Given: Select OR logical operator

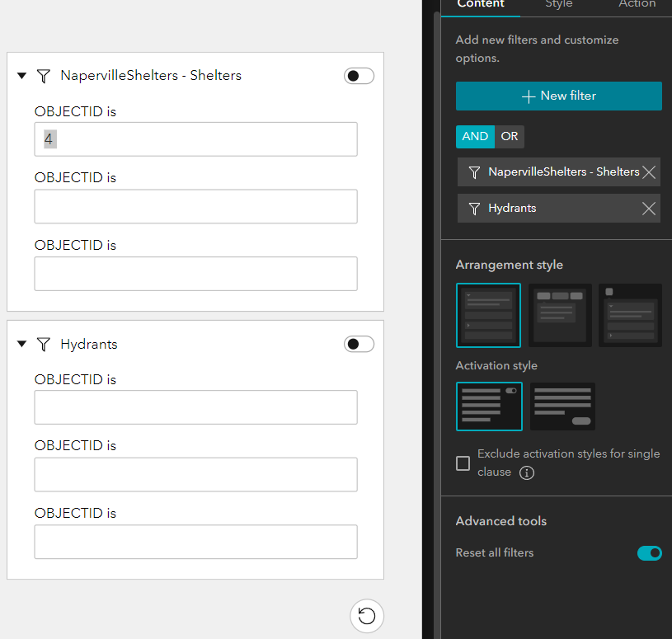Looking at the screenshot, I should [x=509, y=137].
